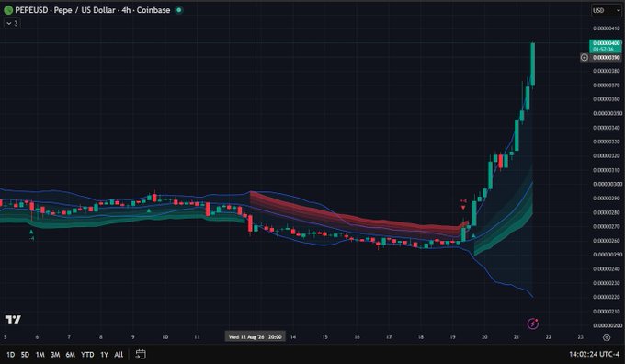This screenshot has width=625, height=364.
Task: Click the clock showing 14:02:24 UTC-4
Action: (594, 354)
